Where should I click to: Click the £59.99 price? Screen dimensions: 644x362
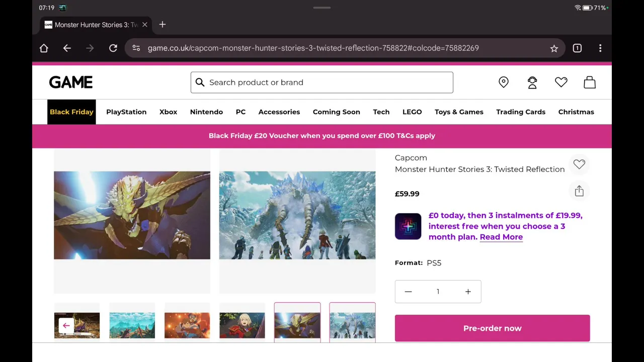407,194
